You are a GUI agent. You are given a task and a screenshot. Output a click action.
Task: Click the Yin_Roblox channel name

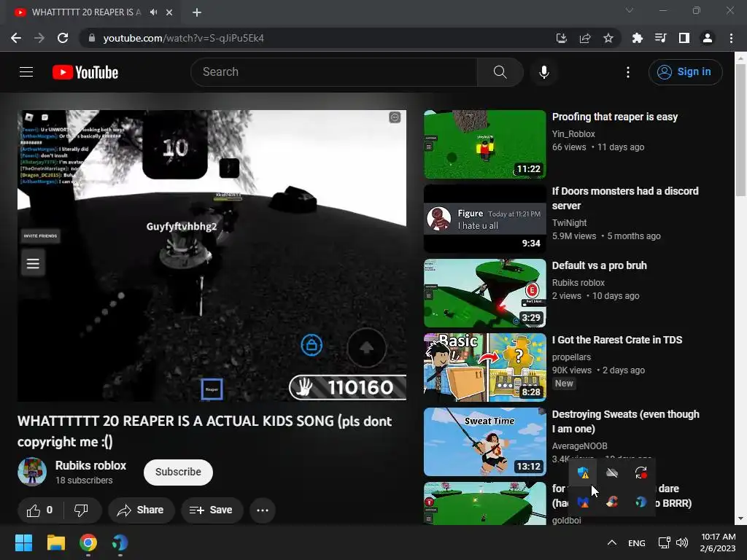click(x=573, y=134)
